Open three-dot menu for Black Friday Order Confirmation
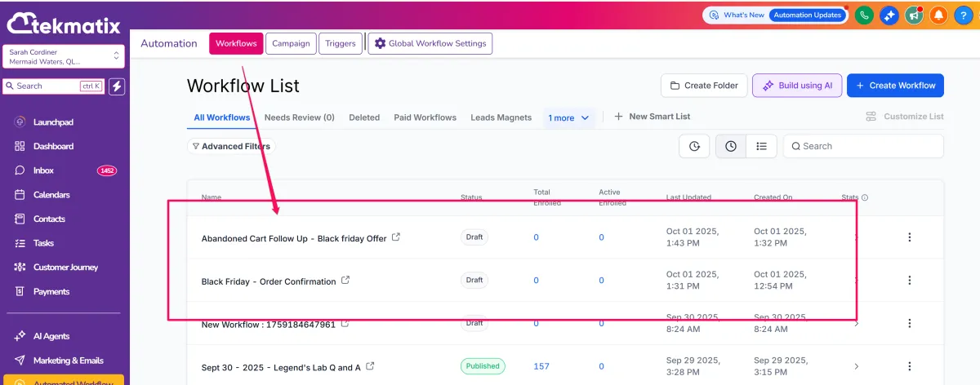Image resolution: width=980 pixels, height=385 pixels. pos(909,280)
